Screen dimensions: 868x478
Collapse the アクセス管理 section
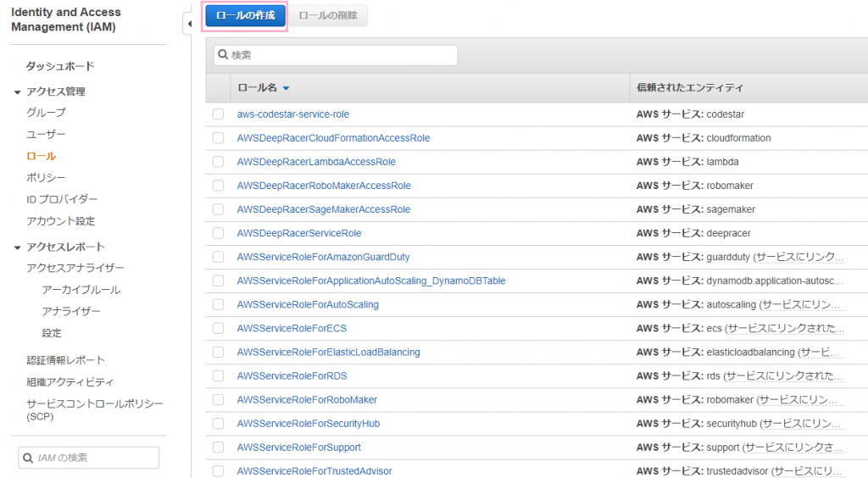point(17,92)
